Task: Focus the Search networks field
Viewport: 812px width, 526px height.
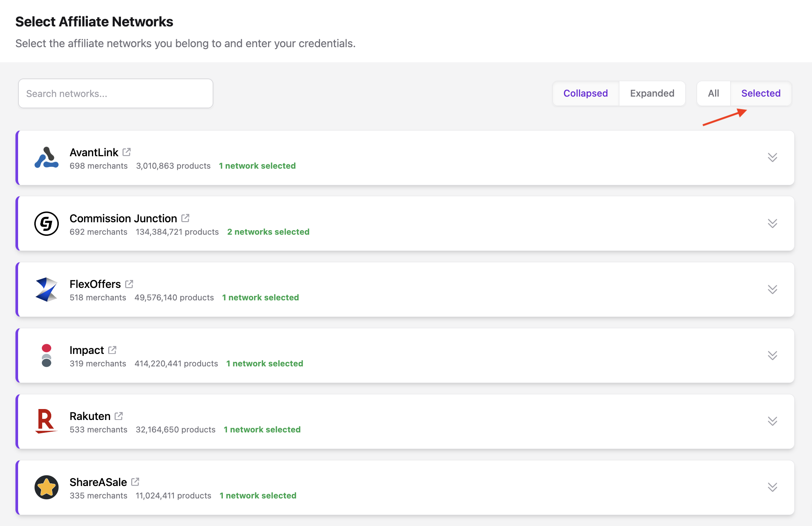Action: click(116, 94)
